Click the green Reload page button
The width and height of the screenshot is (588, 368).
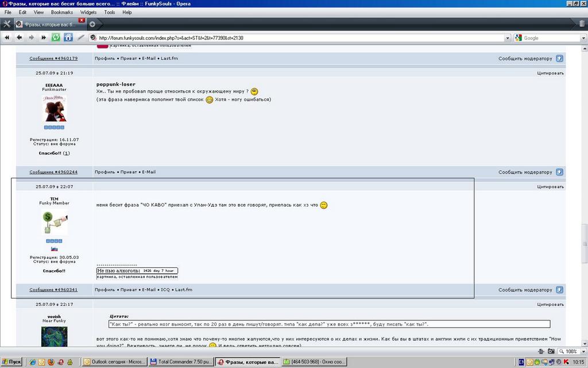(56, 37)
